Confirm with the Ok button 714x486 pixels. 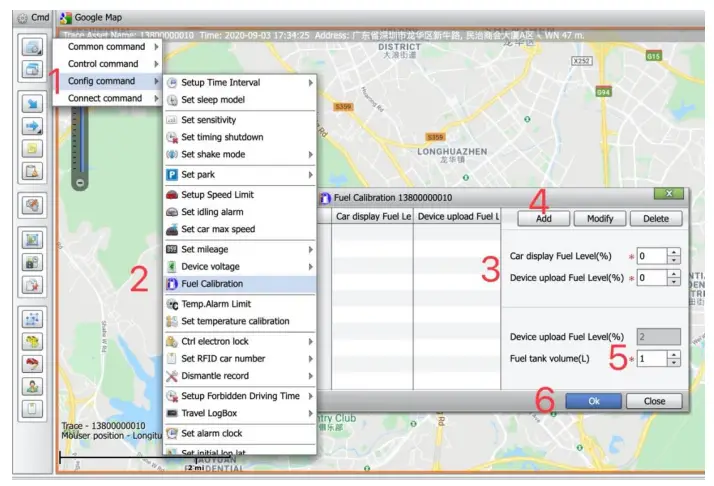coord(593,401)
